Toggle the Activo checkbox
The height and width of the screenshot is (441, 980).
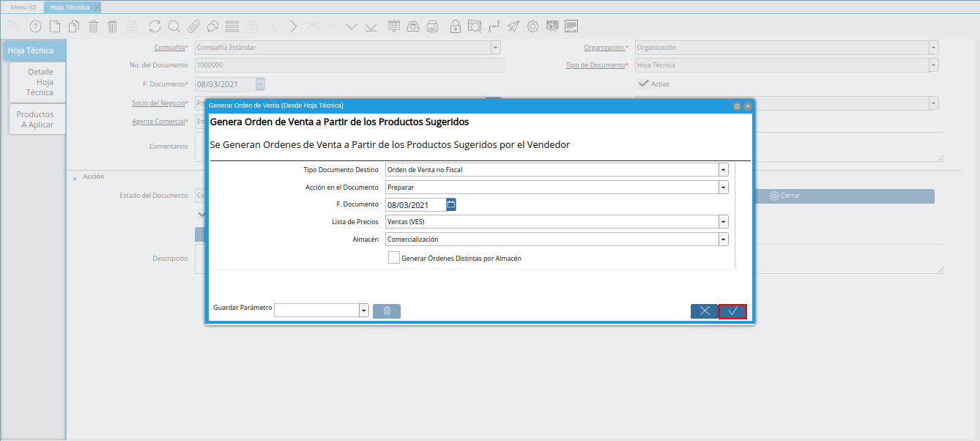tap(644, 84)
